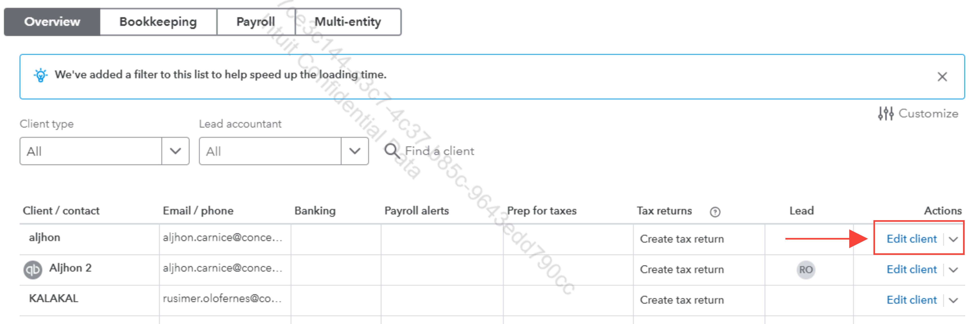
Task: Click the Find a client search field
Action: pos(439,151)
